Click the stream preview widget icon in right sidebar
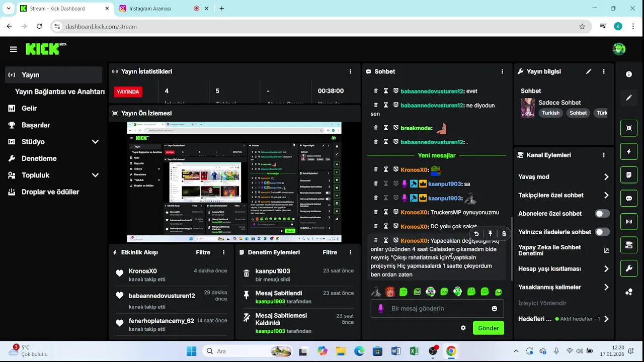 [x=629, y=128]
